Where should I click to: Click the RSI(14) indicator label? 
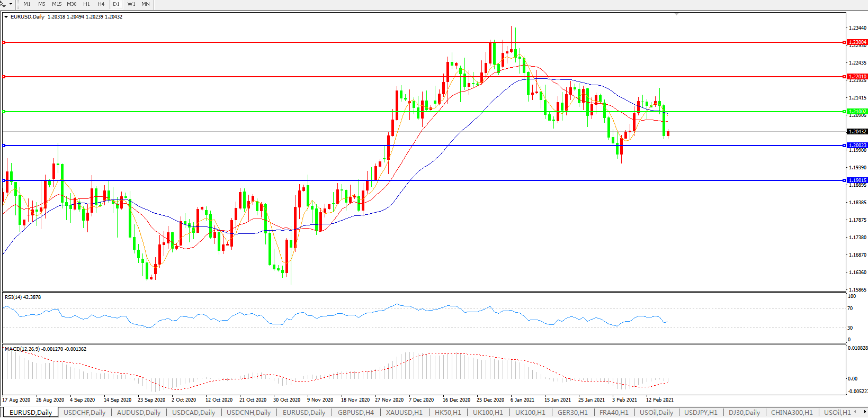point(23,297)
